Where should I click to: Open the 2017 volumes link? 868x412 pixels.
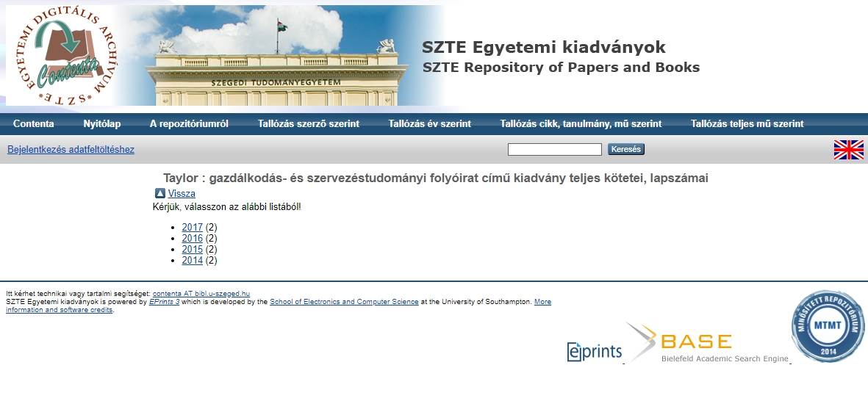(192, 227)
